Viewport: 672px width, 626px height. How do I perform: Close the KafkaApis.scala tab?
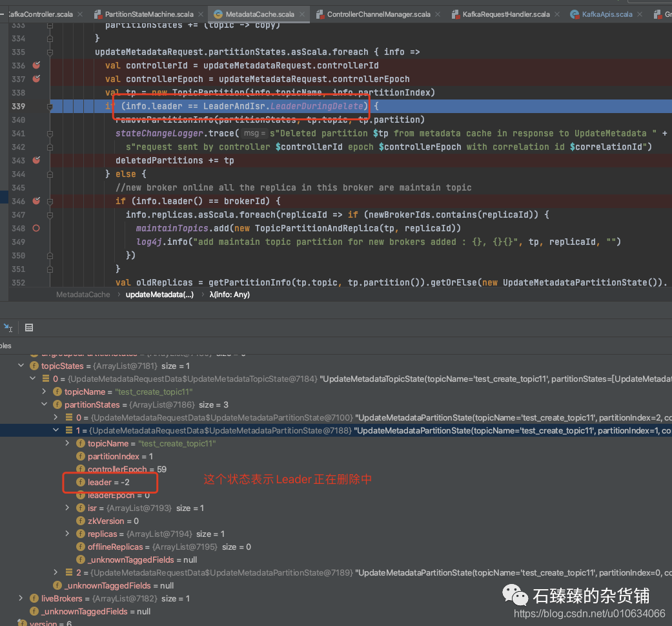640,14
